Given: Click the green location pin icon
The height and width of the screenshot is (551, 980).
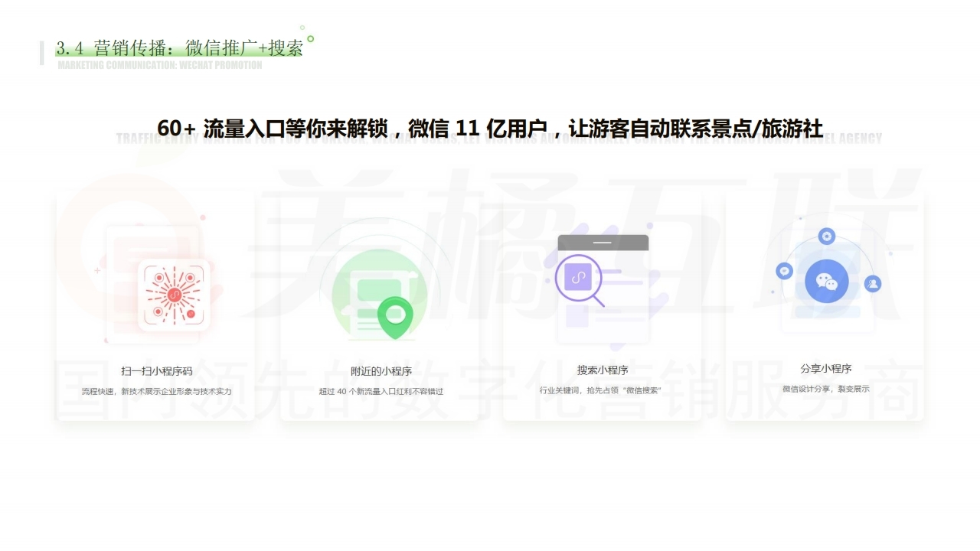Looking at the screenshot, I should (x=395, y=318).
